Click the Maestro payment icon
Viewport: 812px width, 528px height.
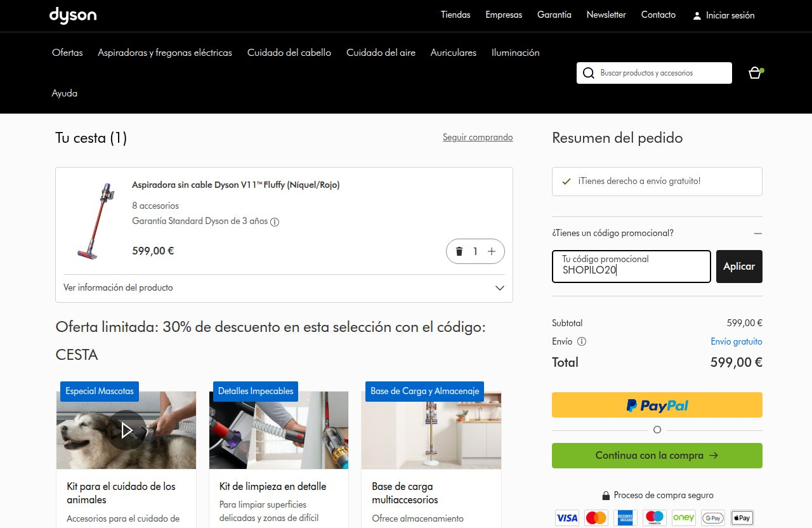[655, 518]
